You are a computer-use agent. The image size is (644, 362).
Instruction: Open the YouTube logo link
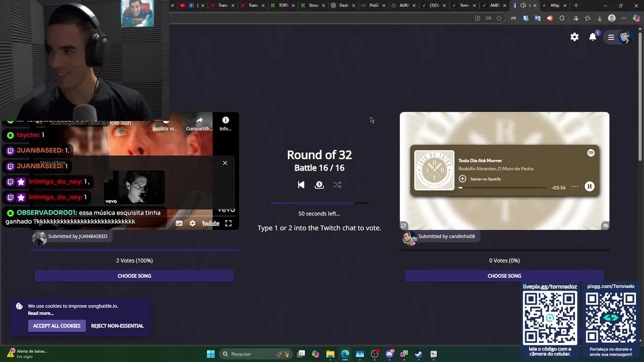pos(210,223)
